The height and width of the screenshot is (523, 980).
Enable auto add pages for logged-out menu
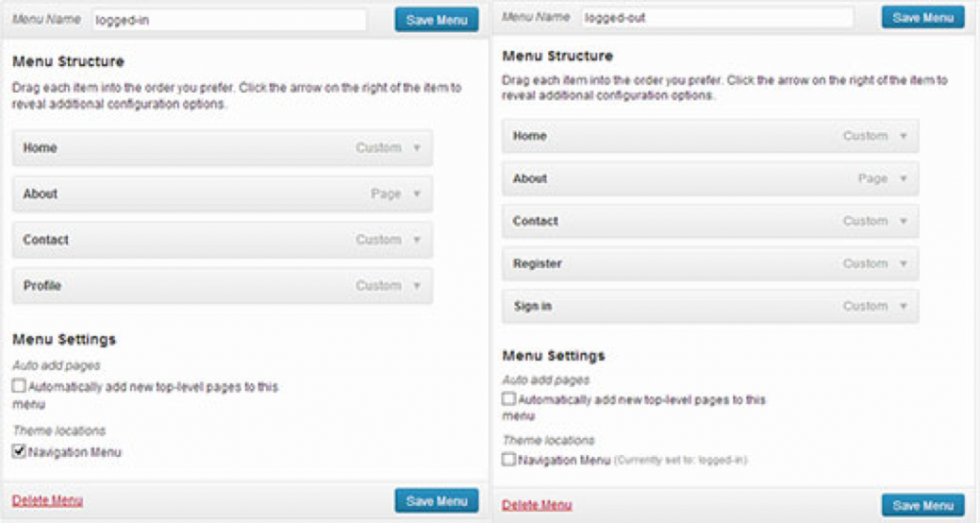(509, 398)
